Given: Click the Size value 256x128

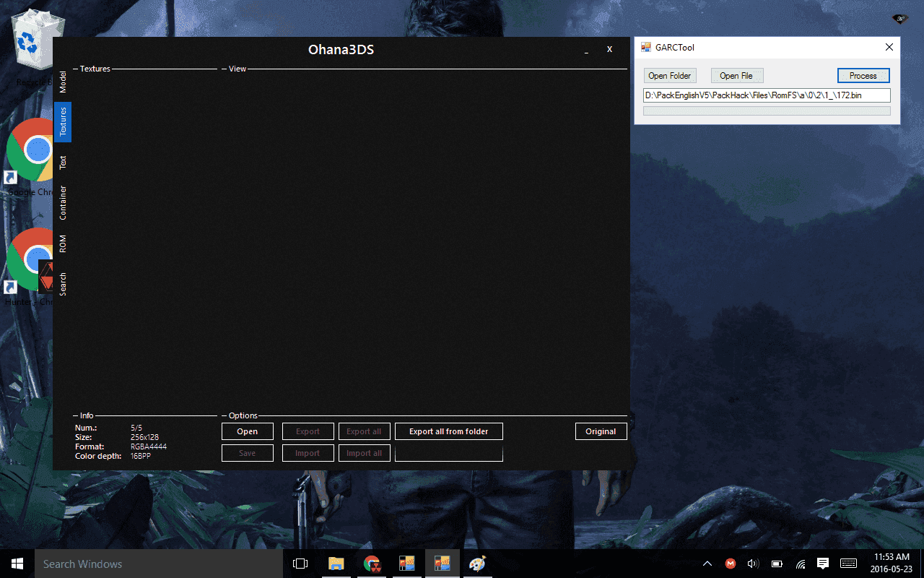Looking at the screenshot, I should (144, 437).
